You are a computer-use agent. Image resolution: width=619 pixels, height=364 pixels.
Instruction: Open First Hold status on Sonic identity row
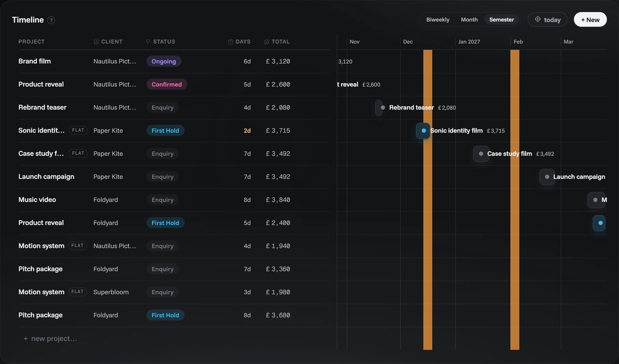(x=165, y=131)
